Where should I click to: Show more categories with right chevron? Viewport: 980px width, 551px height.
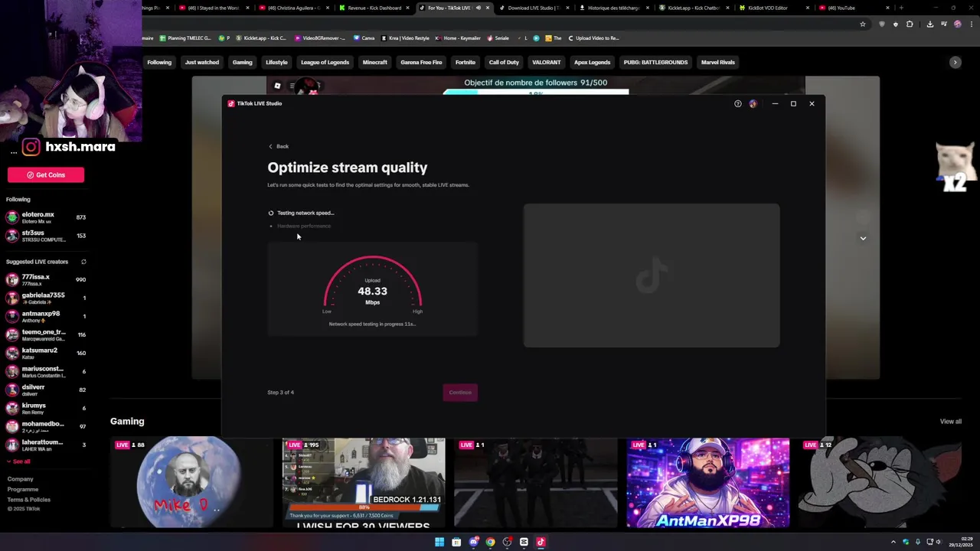pos(955,62)
